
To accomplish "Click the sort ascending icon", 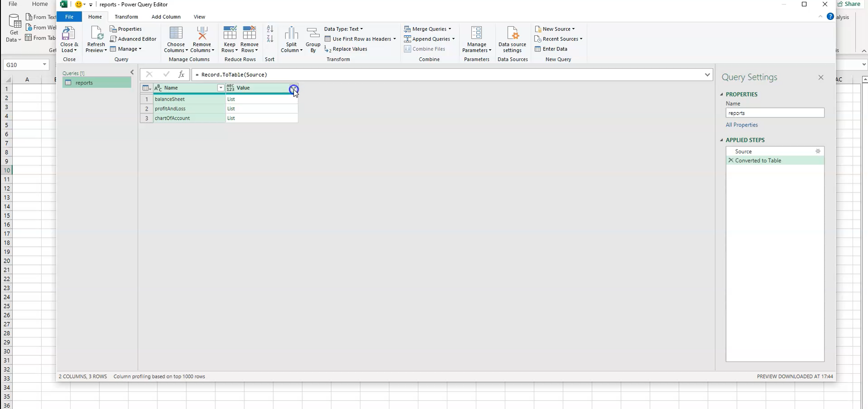I will 270,28.
